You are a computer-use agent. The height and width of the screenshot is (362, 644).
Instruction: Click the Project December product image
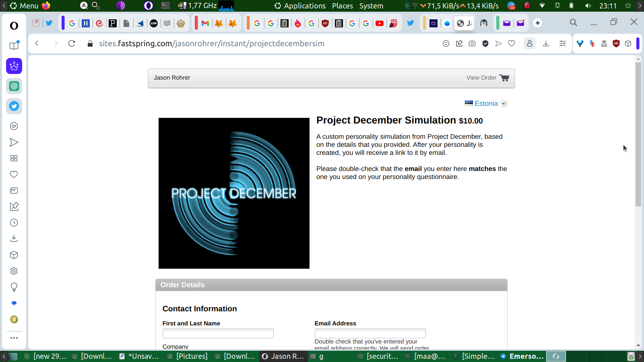pyautogui.click(x=234, y=193)
